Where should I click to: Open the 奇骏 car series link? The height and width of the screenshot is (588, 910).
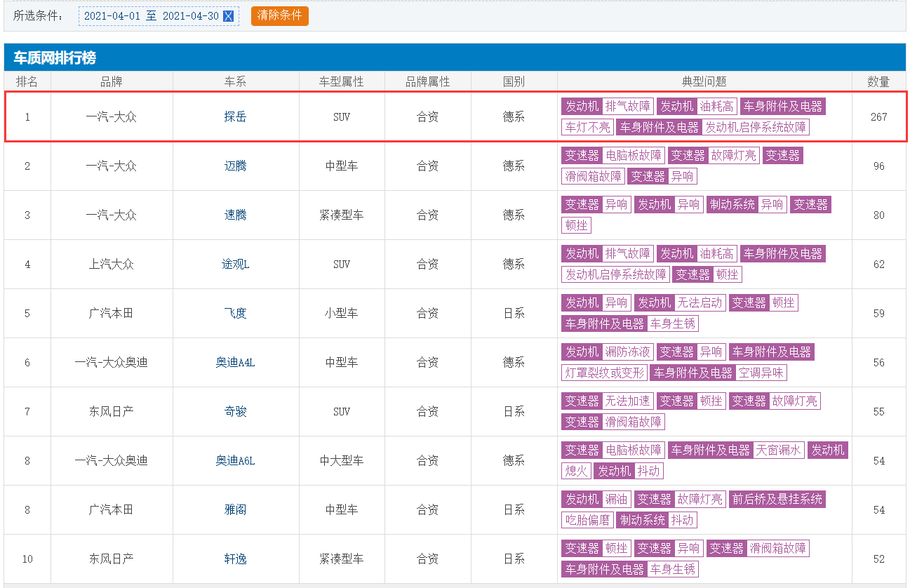pyautogui.click(x=236, y=412)
